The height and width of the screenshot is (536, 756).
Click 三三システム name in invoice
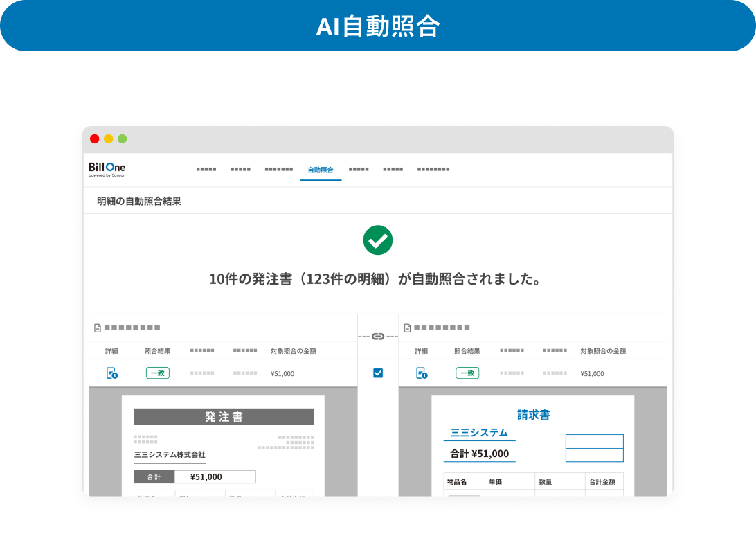[x=479, y=433]
